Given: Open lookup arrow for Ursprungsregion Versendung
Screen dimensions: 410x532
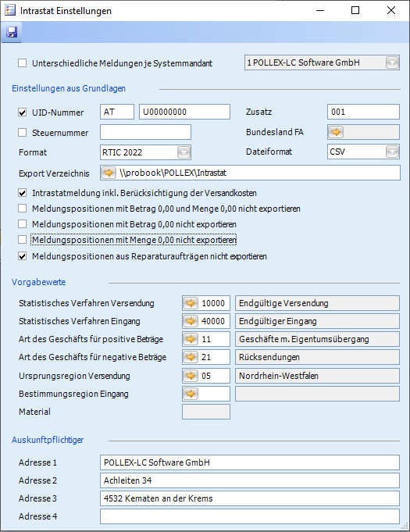Looking at the screenshot, I should pyautogui.click(x=191, y=376).
